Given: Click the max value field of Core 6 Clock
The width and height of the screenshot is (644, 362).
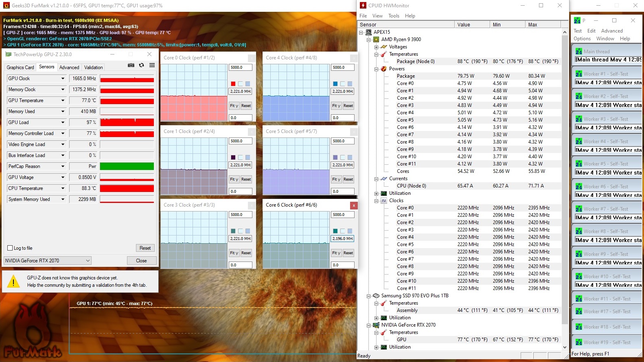Looking at the screenshot, I should [342, 215].
